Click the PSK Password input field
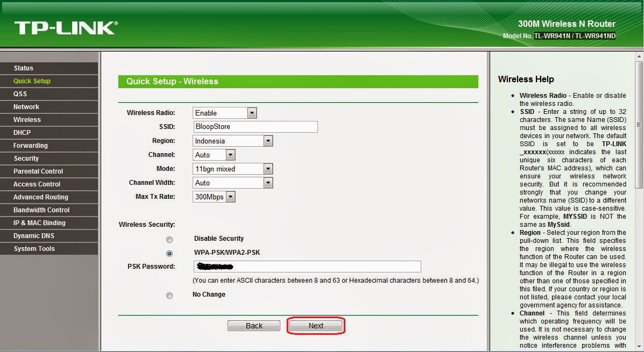Viewport: 644px width, 352px height. 307,266
